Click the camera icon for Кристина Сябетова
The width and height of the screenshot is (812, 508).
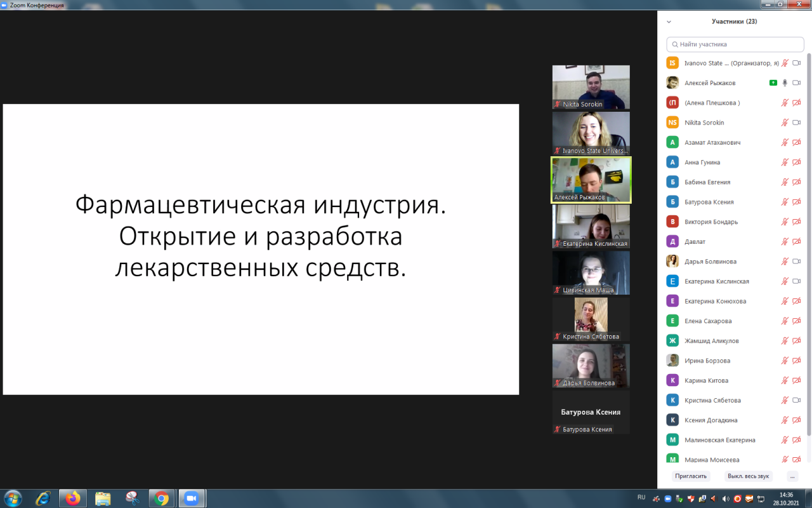pos(796,401)
